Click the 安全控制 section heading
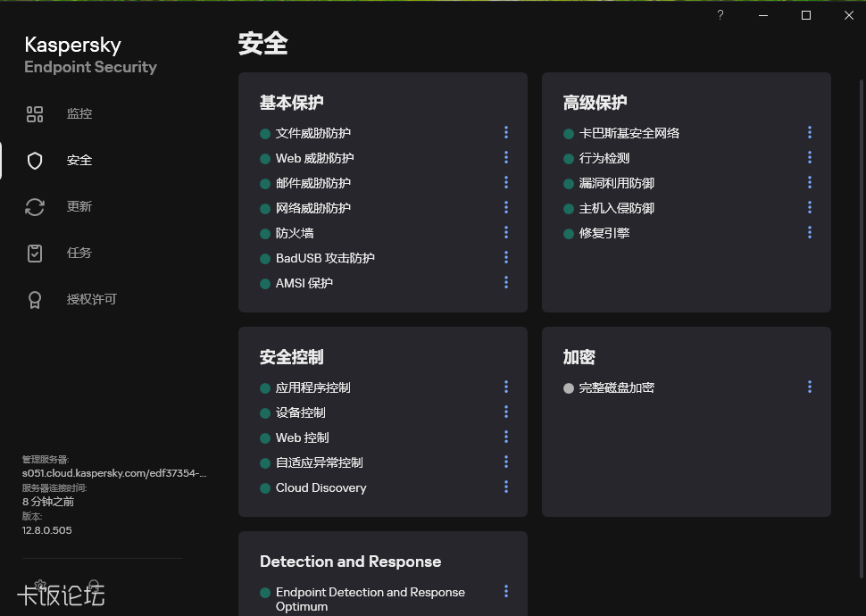Screen dimensions: 866x616 [292, 357]
